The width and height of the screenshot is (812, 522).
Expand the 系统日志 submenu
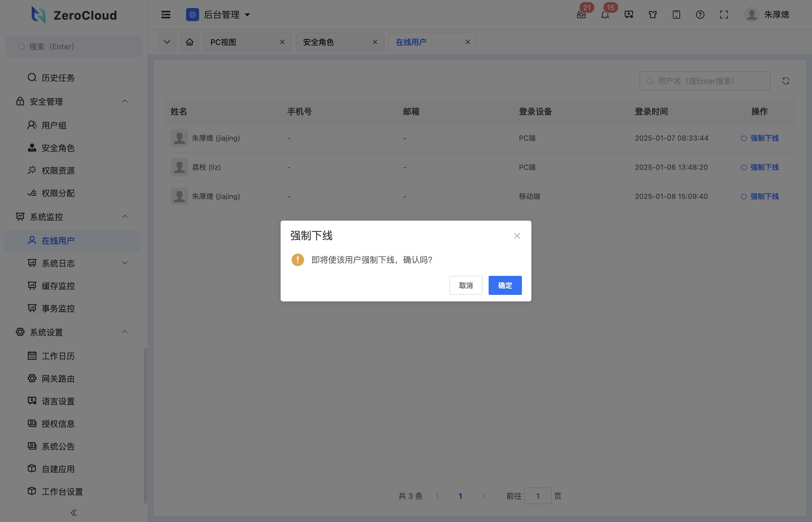(x=125, y=263)
